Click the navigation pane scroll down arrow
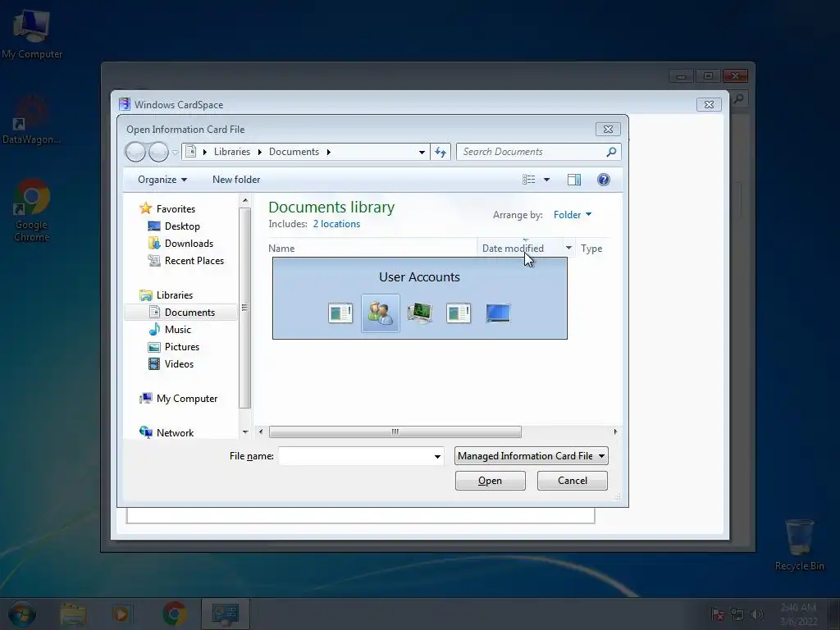This screenshot has height=630, width=840. pos(244,431)
